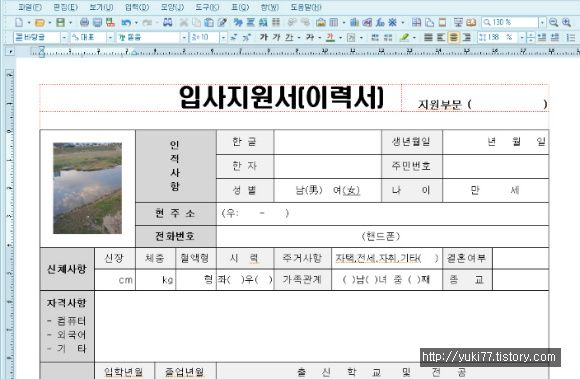Click the presentation screen icon
The height and width of the screenshot is (379, 580).
[x=458, y=23]
